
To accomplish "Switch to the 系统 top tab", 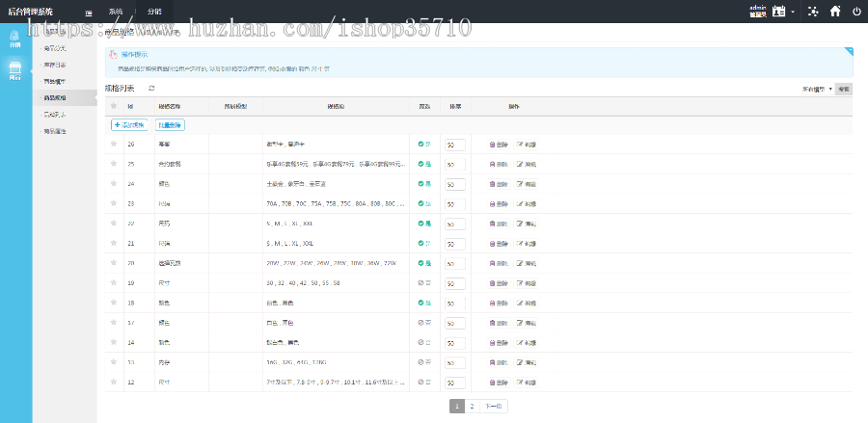I will [116, 12].
